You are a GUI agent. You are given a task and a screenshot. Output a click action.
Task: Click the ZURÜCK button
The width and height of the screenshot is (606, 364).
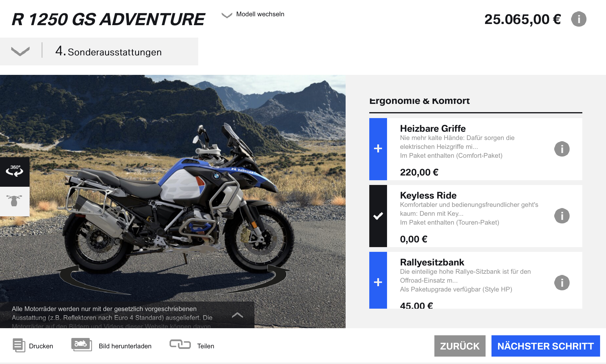(460, 346)
